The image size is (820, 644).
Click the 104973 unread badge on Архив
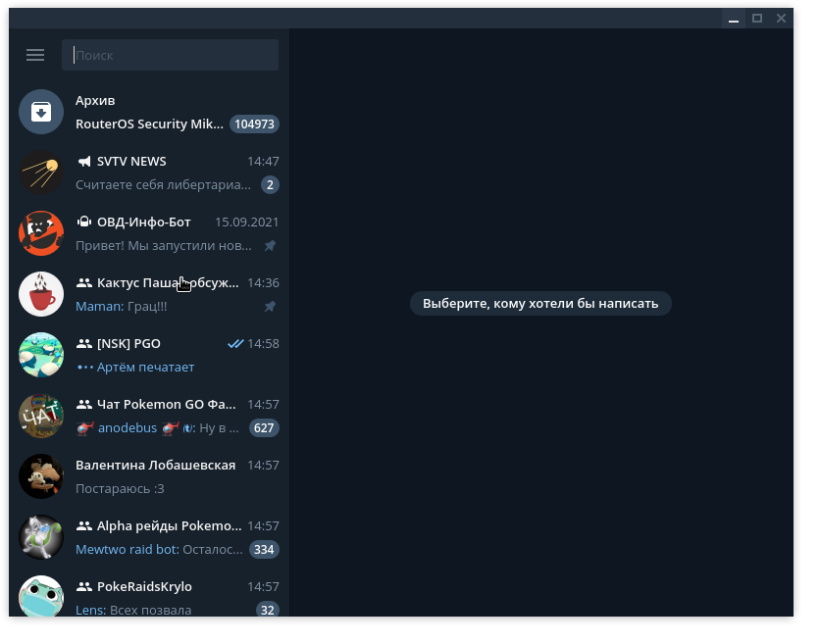coord(254,124)
